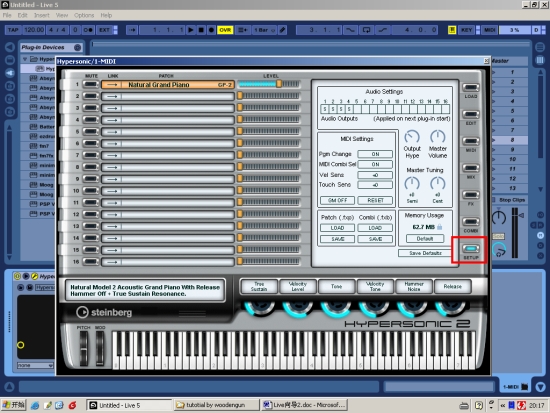Click Combi SAVE button
The width and height of the screenshot is (550, 413).
click(x=375, y=239)
